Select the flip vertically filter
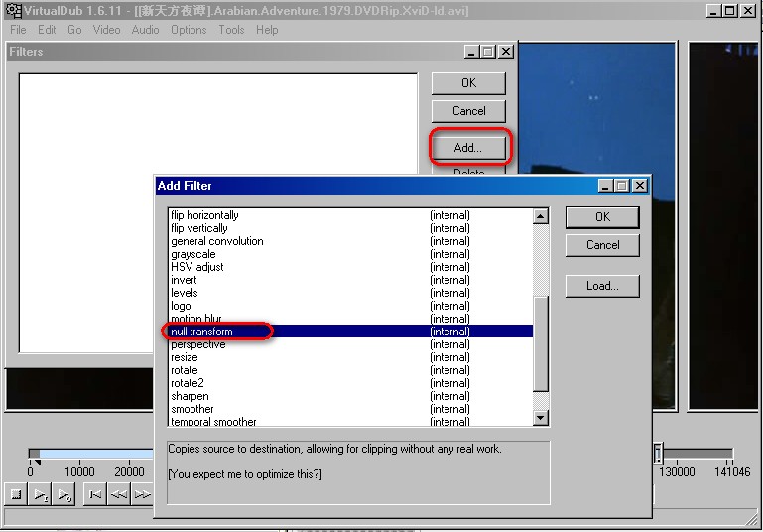Screen dimensions: 763x532 (350, 228)
